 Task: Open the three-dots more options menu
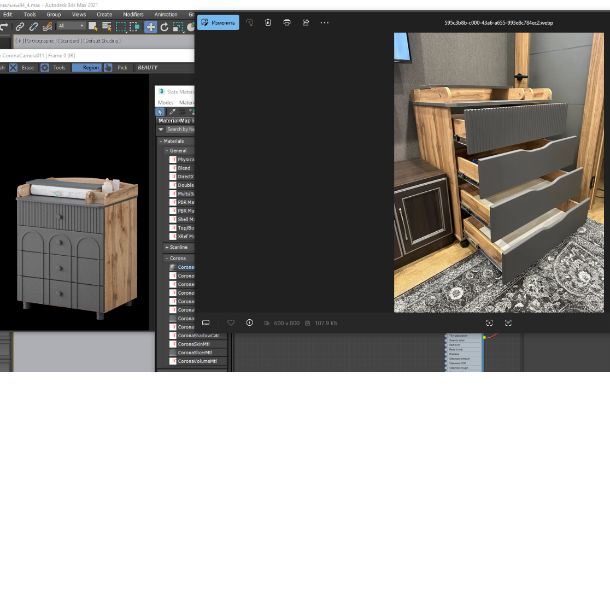[324, 22]
